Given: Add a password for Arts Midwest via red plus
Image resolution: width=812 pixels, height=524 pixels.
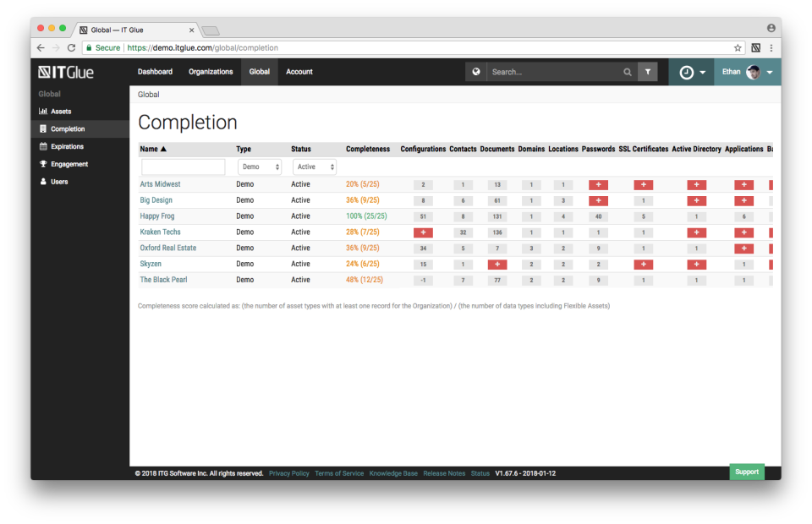Looking at the screenshot, I should (x=598, y=183).
